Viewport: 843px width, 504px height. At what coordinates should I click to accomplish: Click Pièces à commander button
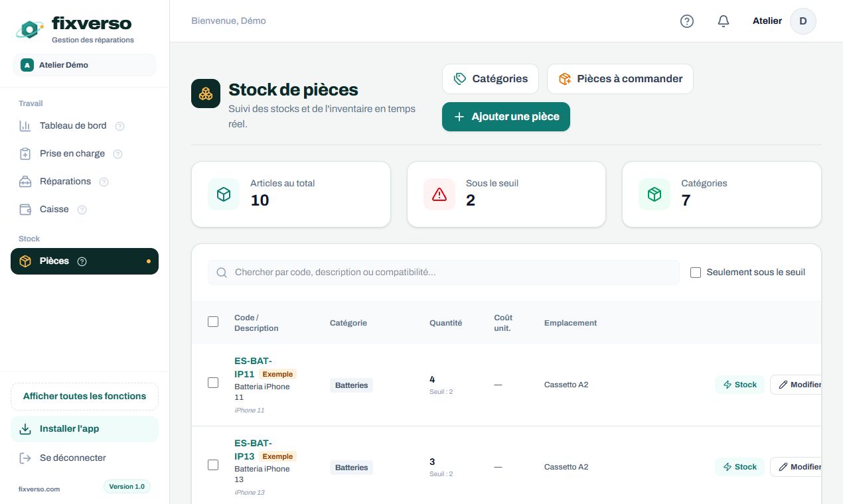tap(620, 79)
